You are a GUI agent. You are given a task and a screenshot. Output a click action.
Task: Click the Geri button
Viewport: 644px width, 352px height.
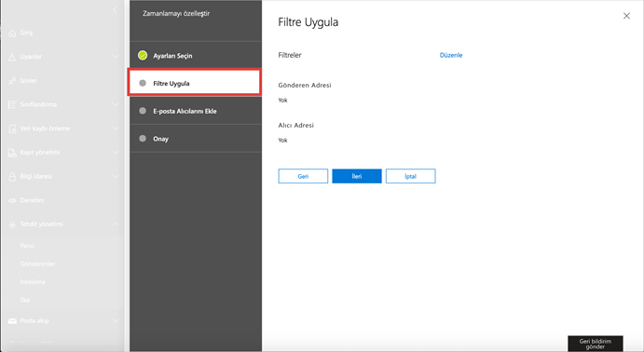click(x=303, y=176)
